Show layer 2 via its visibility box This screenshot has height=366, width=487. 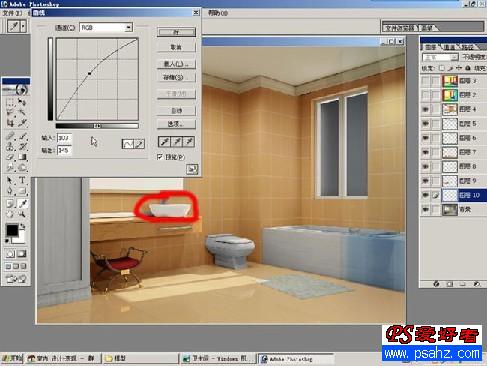(x=426, y=95)
